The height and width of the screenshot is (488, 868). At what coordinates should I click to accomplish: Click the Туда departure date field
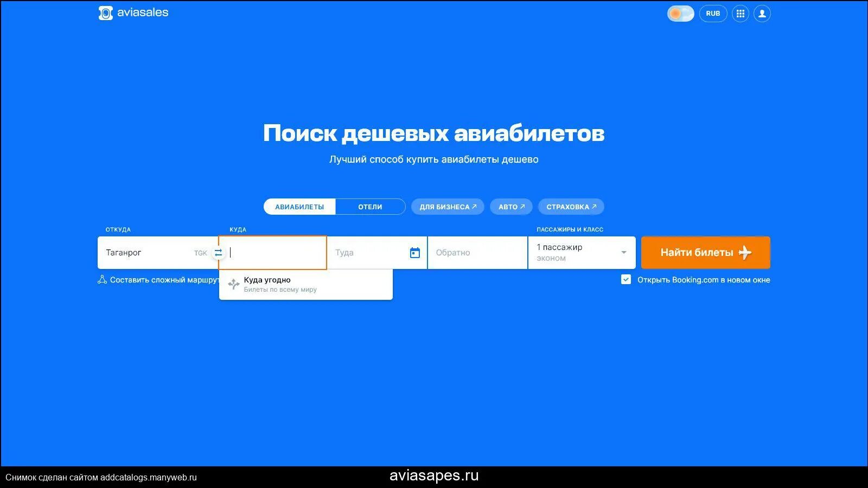(377, 253)
